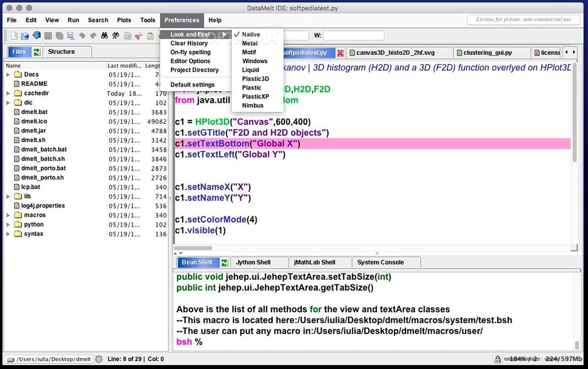Refresh the Bean Shell with the green refresh icon
This screenshot has height=369, width=588.
[x=224, y=262]
